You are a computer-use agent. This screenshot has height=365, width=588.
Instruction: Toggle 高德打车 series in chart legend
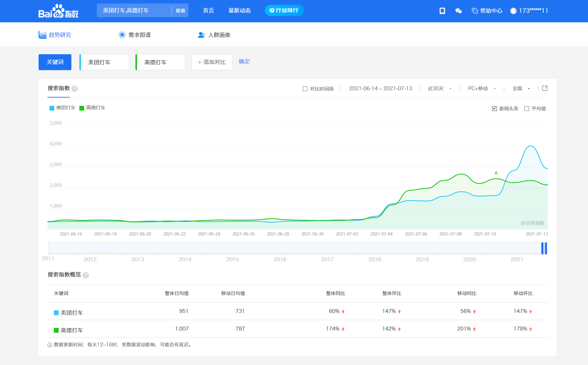(x=92, y=108)
